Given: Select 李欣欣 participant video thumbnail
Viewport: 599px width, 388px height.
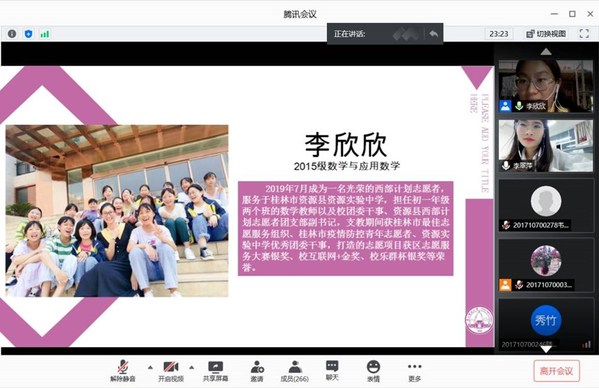Looking at the screenshot, I should coord(546,86).
